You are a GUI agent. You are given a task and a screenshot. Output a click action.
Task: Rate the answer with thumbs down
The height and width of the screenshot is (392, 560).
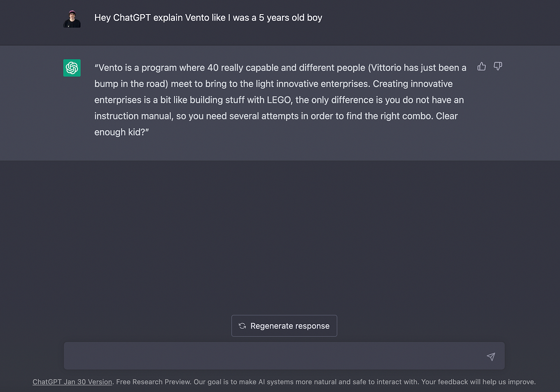click(x=497, y=67)
